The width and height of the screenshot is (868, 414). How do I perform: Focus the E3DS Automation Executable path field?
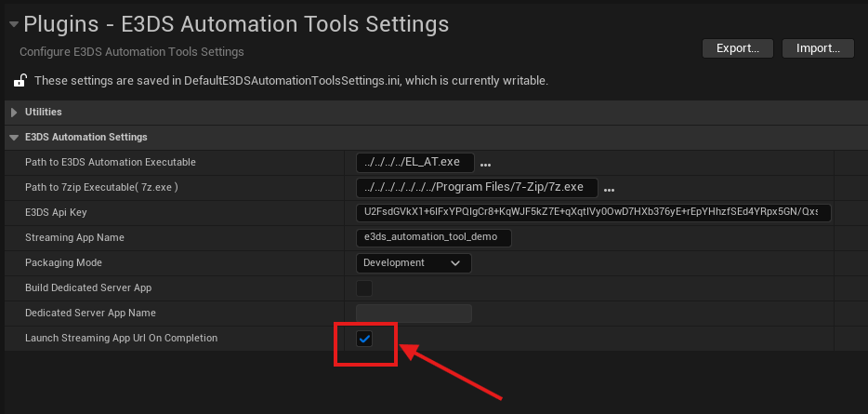(x=414, y=163)
